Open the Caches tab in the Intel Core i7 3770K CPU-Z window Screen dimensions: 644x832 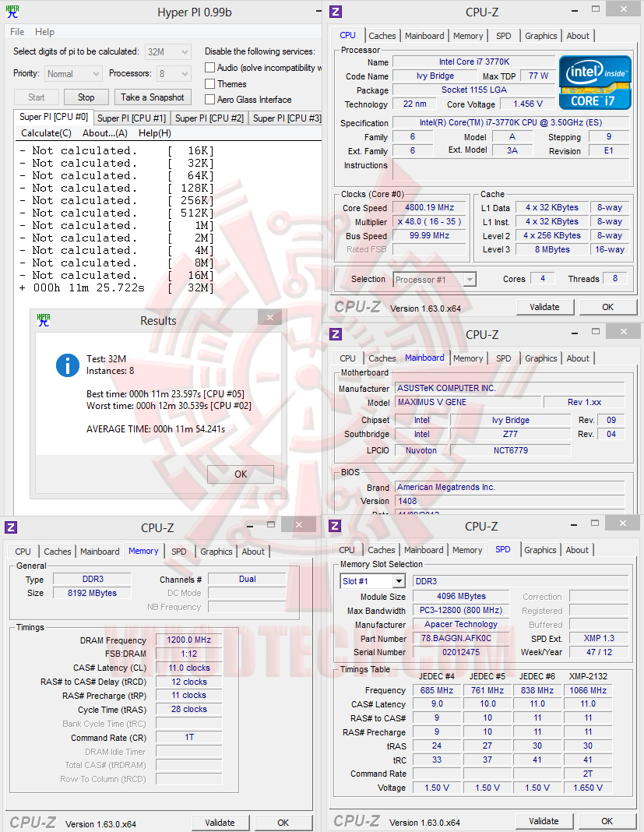click(x=382, y=36)
